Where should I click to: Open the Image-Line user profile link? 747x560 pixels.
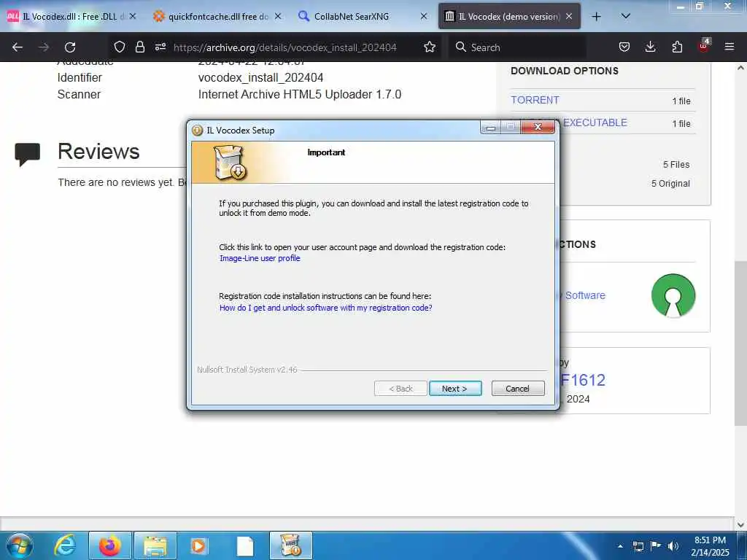tap(260, 258)
